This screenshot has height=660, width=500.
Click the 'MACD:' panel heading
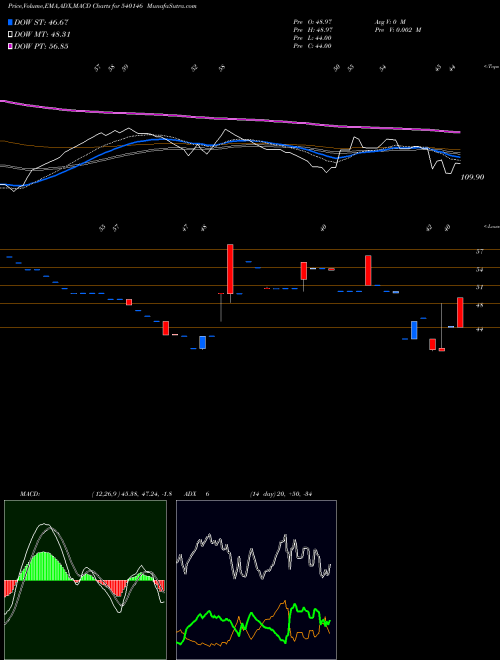pyautogui.click(x=29, y=494)
